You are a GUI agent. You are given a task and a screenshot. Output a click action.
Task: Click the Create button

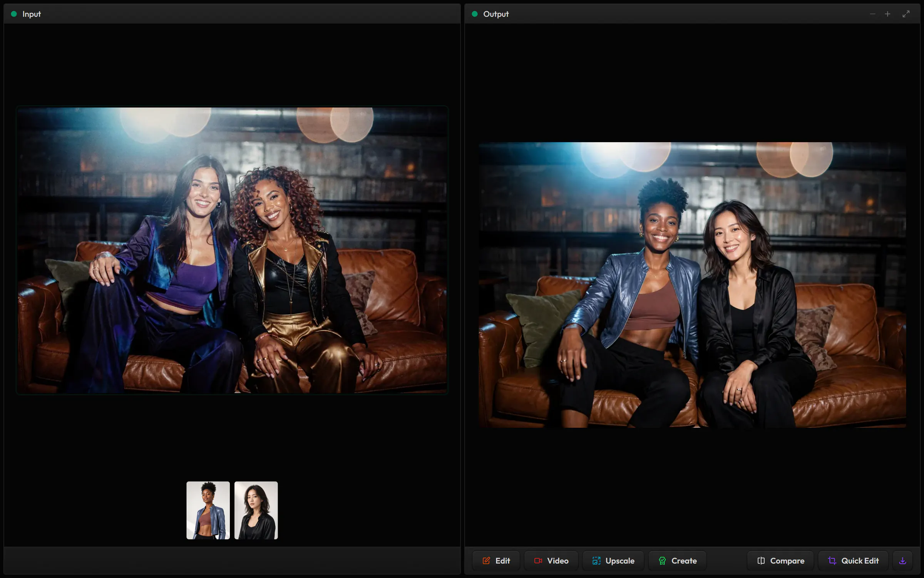677,561
